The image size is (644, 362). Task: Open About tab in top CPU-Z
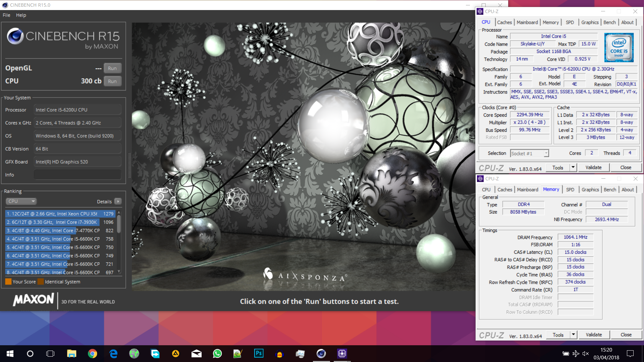click(x=627, y=22)
